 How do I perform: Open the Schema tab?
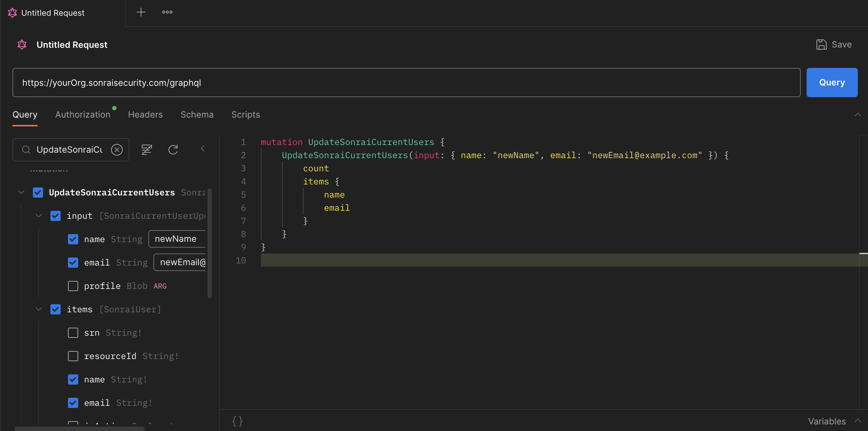(x=197, y=115)
